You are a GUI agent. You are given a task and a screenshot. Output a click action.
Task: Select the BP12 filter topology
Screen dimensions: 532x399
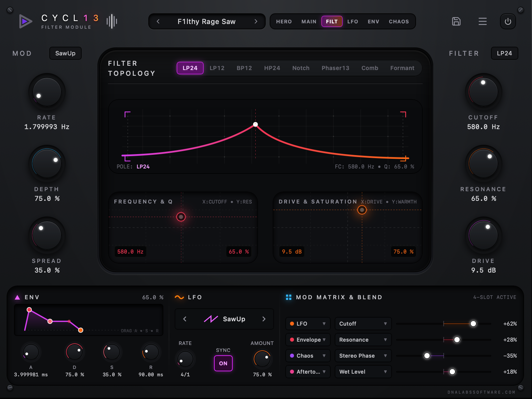pos(244,68)
